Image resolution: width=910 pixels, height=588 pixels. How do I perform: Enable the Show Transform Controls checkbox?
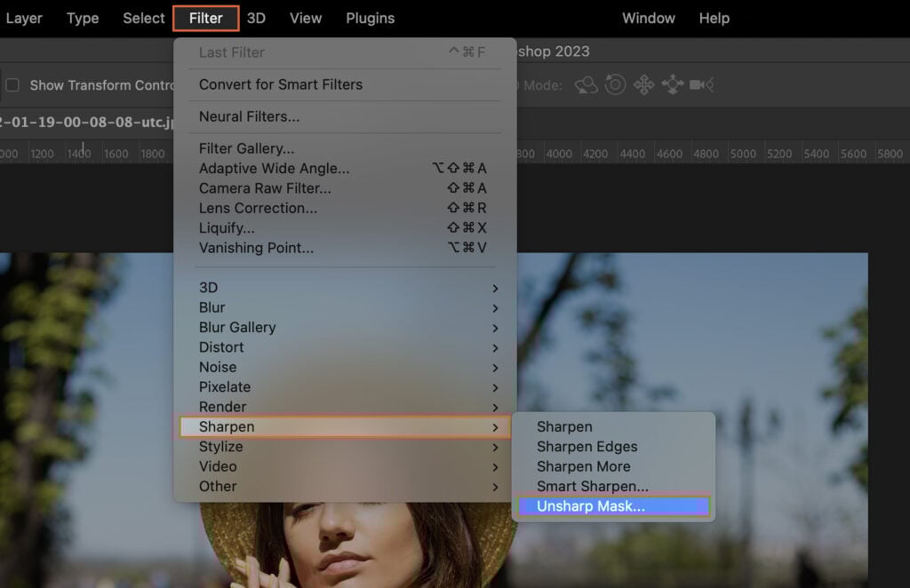click(x=12, y=84)
